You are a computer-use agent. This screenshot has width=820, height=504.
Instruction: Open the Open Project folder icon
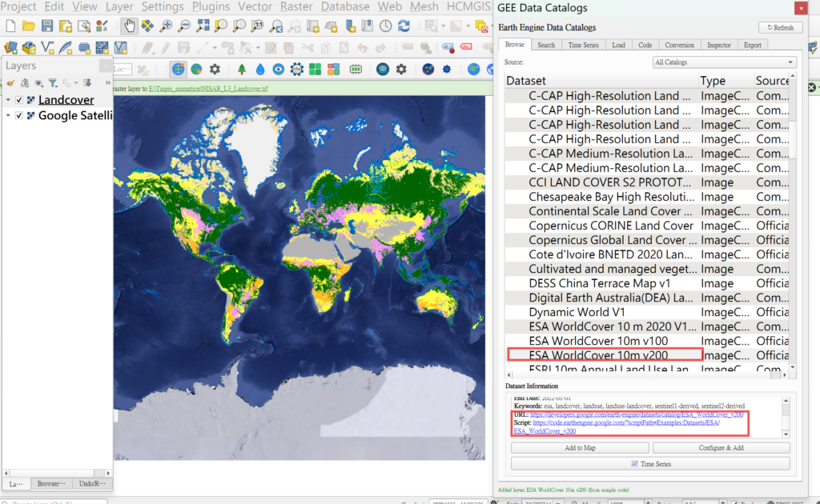click(29, 26)
